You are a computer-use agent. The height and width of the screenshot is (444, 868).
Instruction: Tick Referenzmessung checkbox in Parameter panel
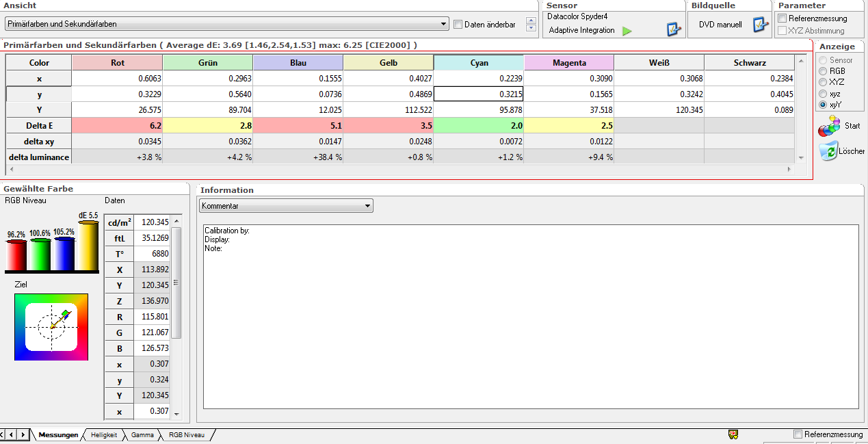[782, 18]
